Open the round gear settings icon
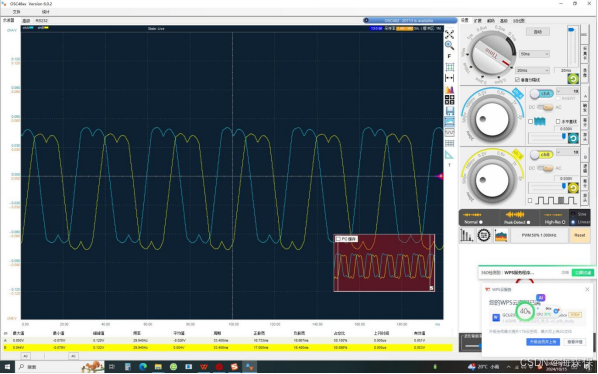This screenshot has width=598, height=374. pyautogui.click(x=484, y=235)
